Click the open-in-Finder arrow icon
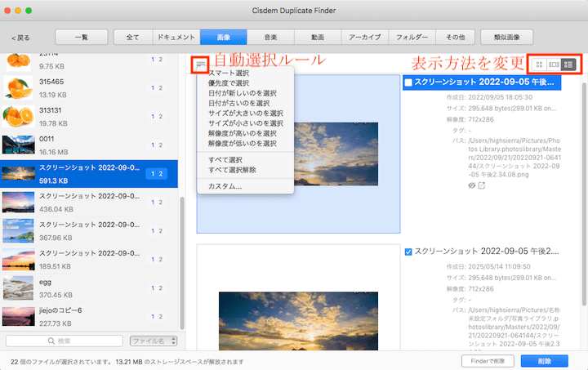This screenshot has width=588, height=370. pyautogui.click(x=482, y=186)
